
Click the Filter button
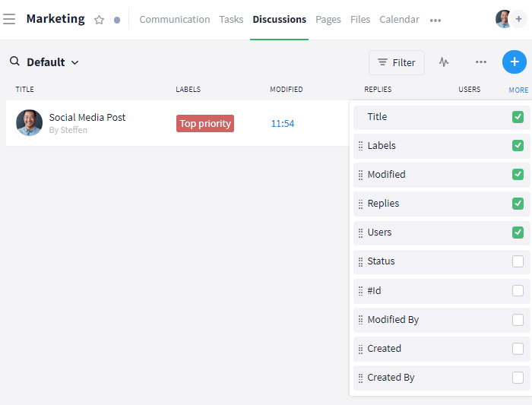pos(396,62)
